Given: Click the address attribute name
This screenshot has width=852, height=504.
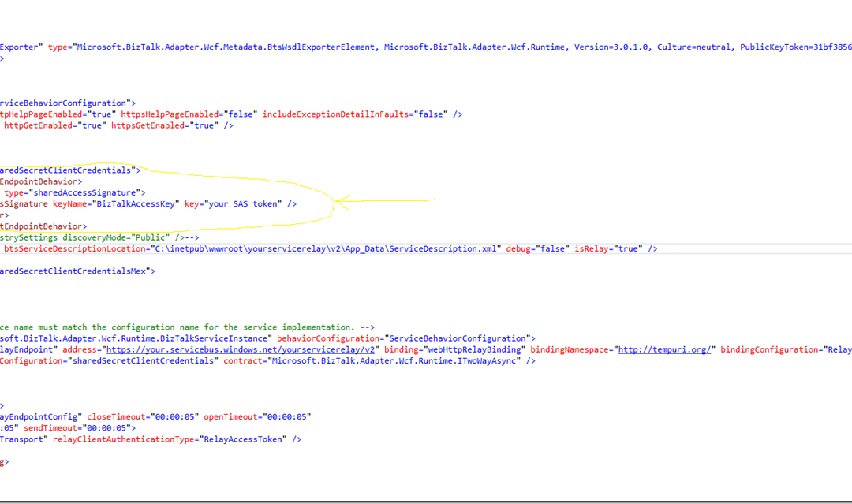Looking at the screenshot, I should pos(80,349).
